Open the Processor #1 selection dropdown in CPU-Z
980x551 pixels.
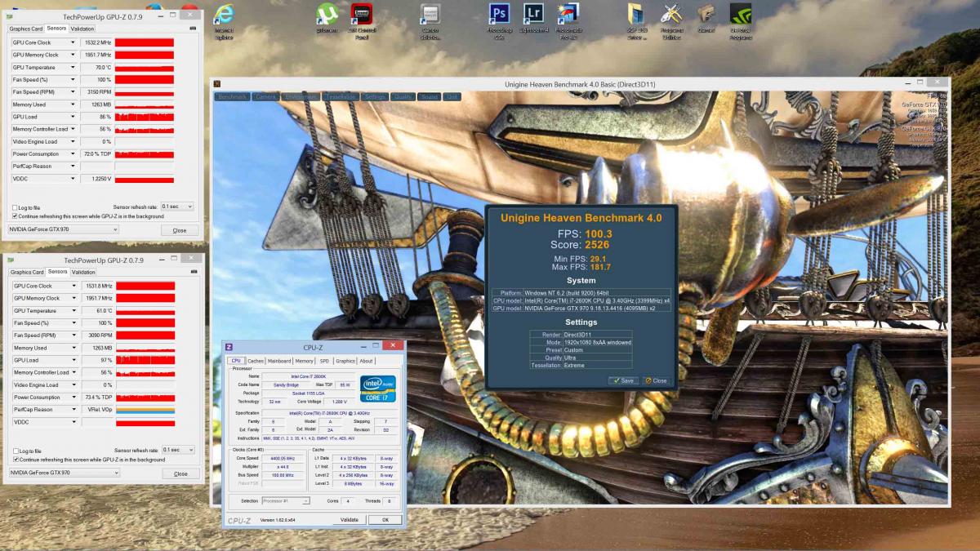[286, 500]
